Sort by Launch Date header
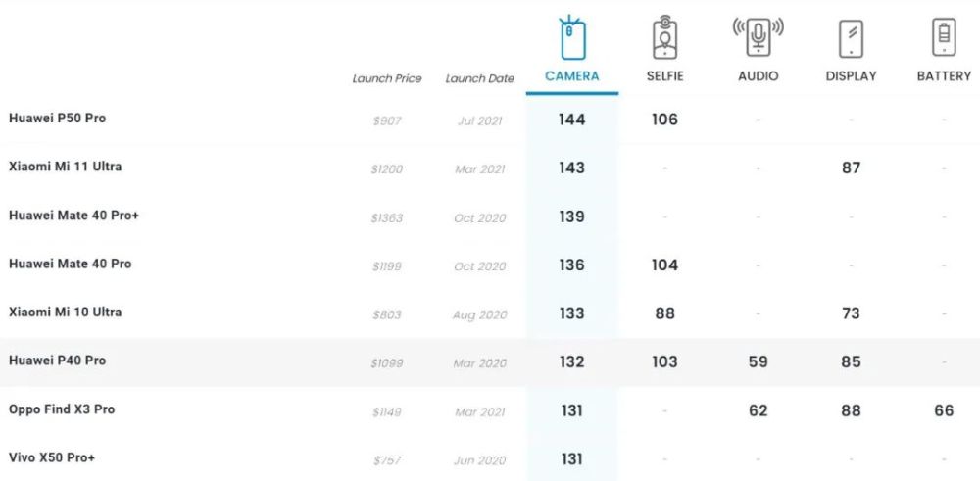 pyautogui.click(x=479, y=78)
